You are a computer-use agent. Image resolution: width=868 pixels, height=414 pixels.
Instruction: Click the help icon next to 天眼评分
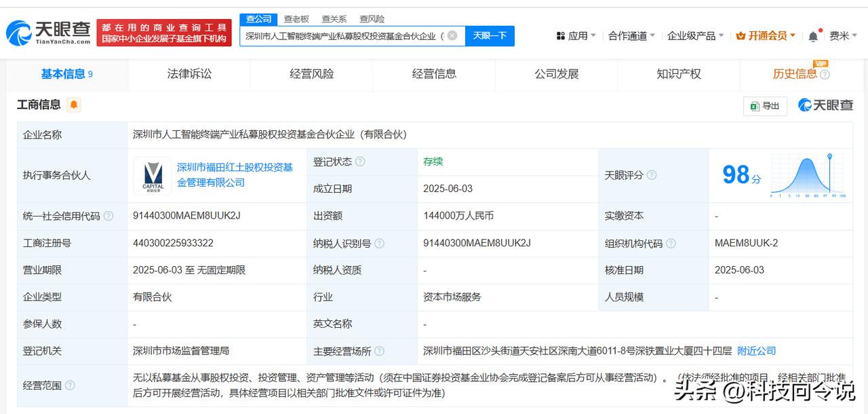click(x=651, y=175)
